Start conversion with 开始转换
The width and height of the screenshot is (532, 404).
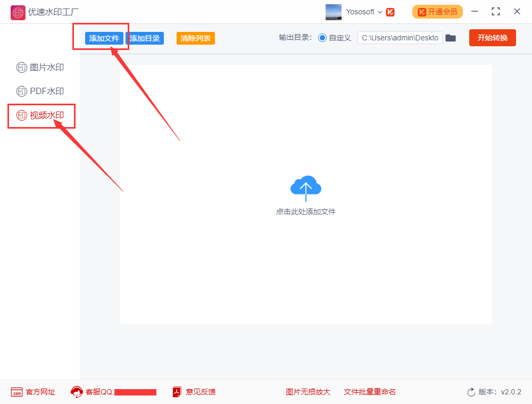click(492, 38)
